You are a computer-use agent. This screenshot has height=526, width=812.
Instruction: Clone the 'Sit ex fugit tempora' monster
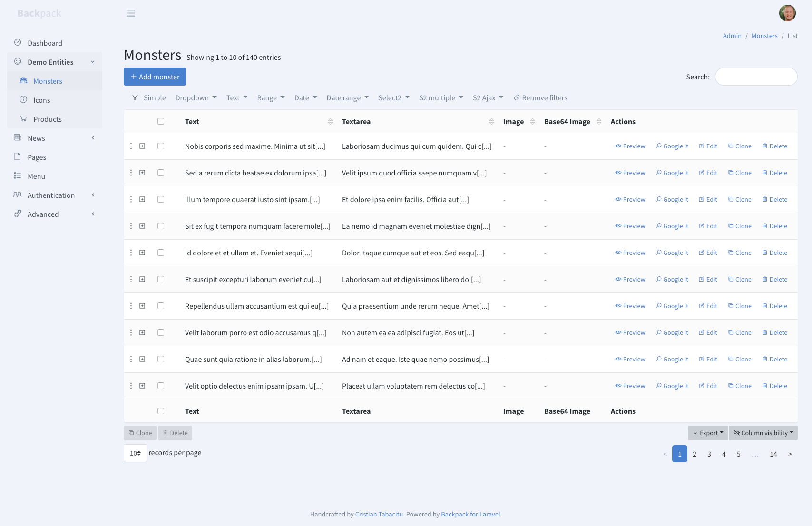click(740, 226)
